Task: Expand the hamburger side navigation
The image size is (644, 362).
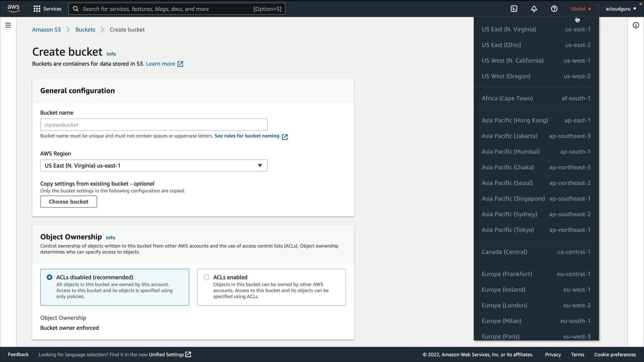Action: tap(8, 25)
